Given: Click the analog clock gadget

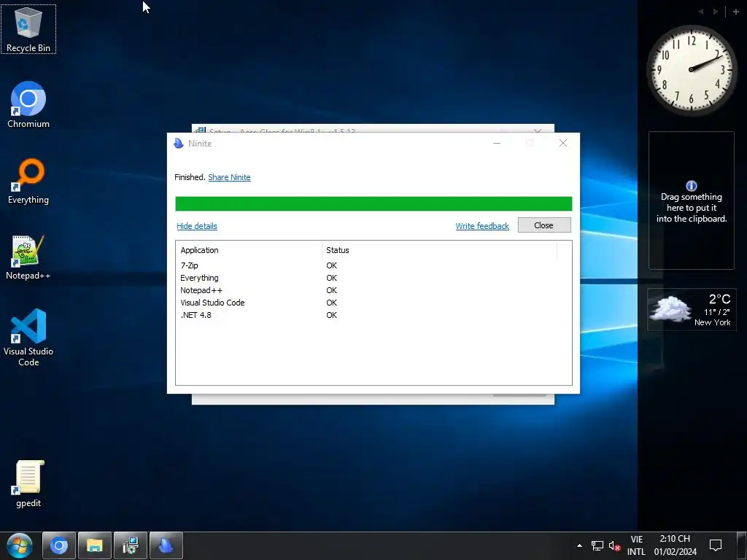Looking at the screenshot, I should click(692, 70).
